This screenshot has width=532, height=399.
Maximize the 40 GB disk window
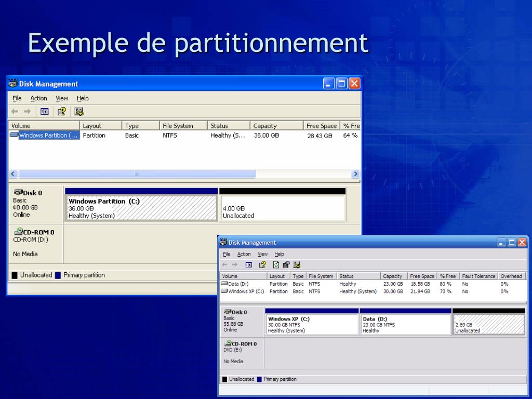point(342,84)
